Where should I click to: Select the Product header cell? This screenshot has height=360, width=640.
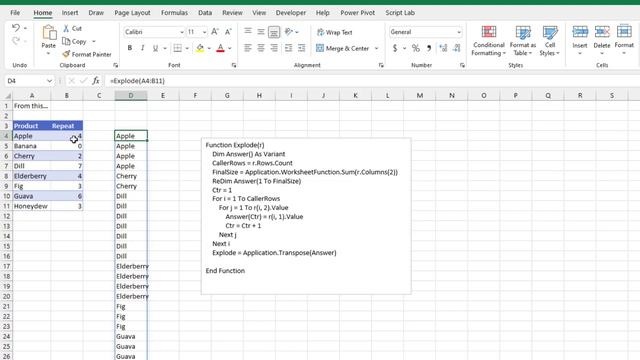[32, 126]
